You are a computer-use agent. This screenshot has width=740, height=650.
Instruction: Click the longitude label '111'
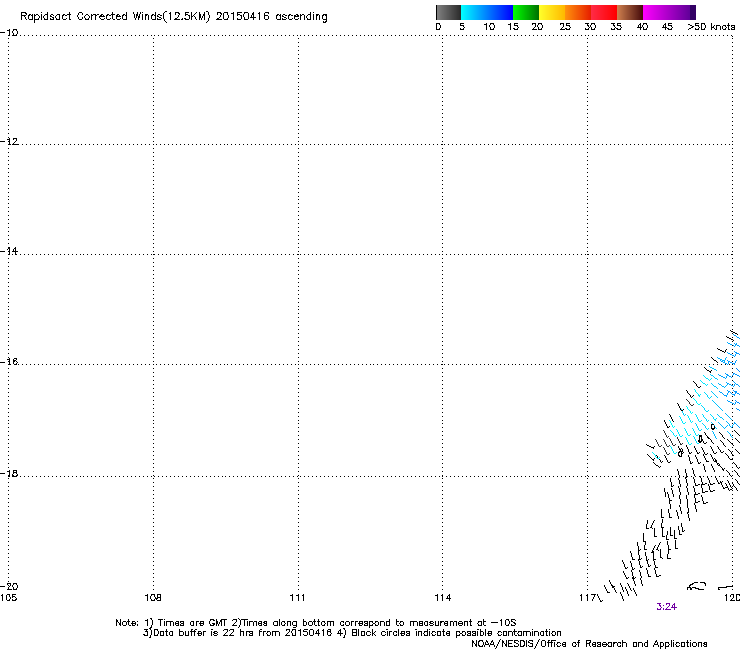297,598
